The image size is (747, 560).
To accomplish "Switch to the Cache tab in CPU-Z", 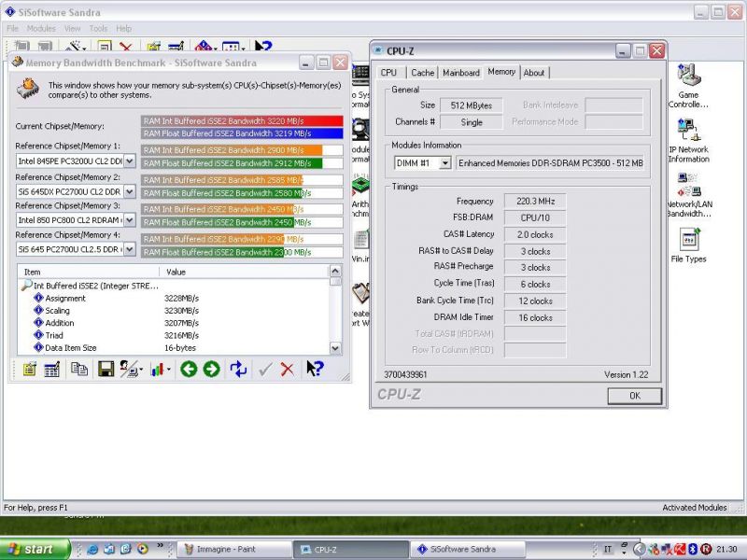I will point(423,73).
